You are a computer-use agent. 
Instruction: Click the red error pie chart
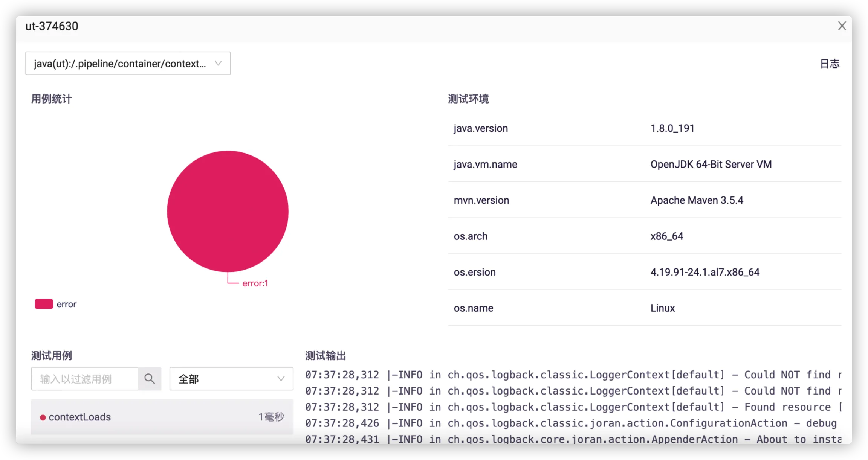(x=228, y=211)
